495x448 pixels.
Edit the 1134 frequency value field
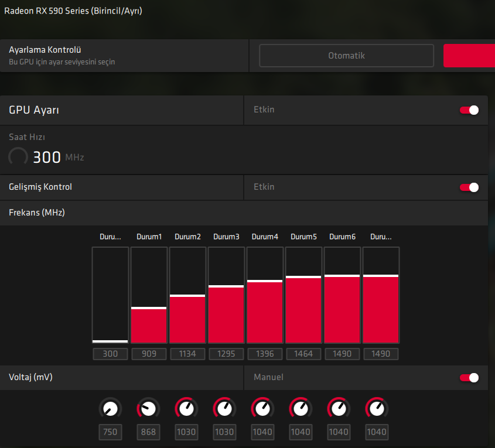coord(187,354)
